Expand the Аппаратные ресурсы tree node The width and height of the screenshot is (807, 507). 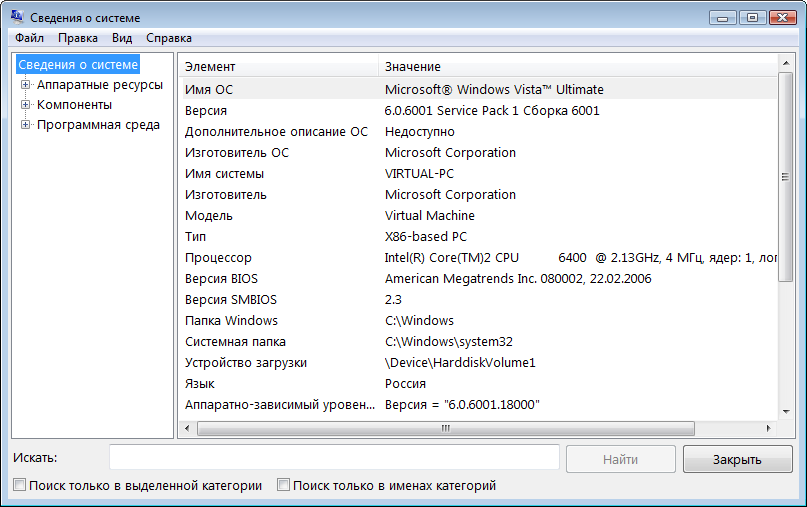[x=26, y=85]
